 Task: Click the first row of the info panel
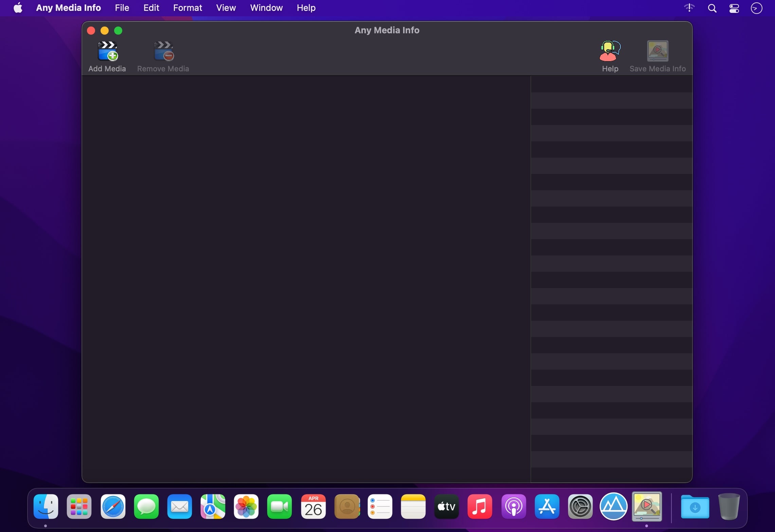(611, 84)
